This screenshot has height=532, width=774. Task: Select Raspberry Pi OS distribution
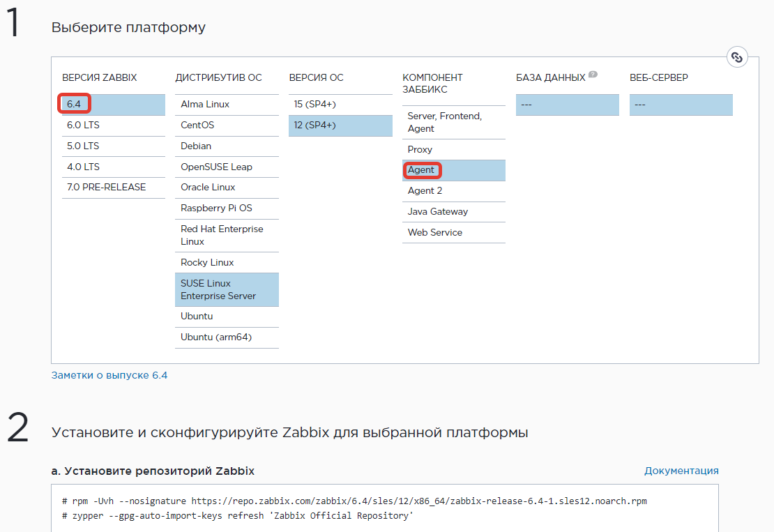(216, 208)
